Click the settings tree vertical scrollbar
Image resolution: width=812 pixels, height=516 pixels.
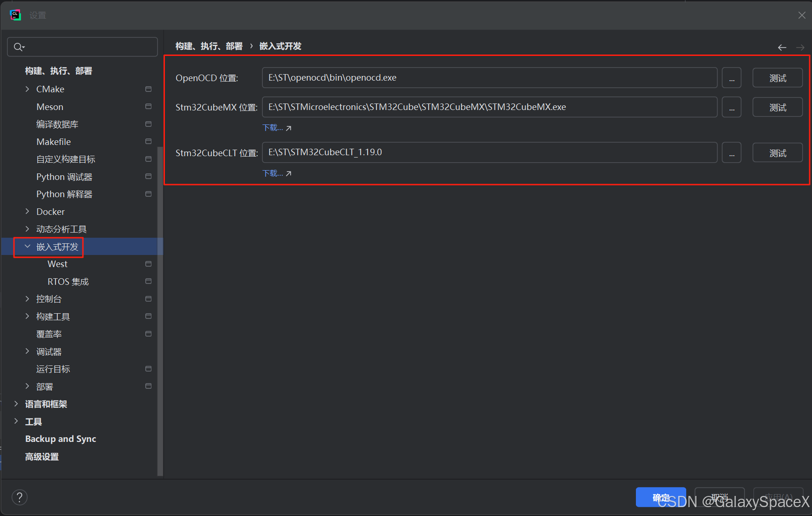160,311
